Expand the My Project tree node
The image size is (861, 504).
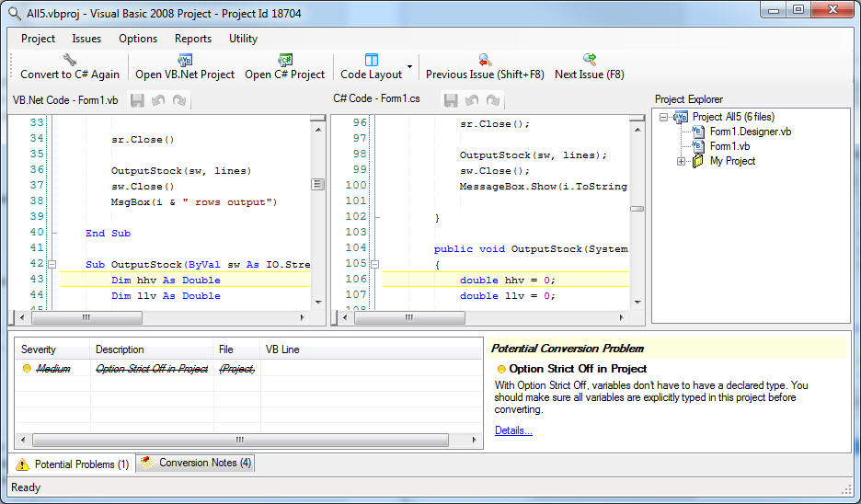[x=682, y=162]
